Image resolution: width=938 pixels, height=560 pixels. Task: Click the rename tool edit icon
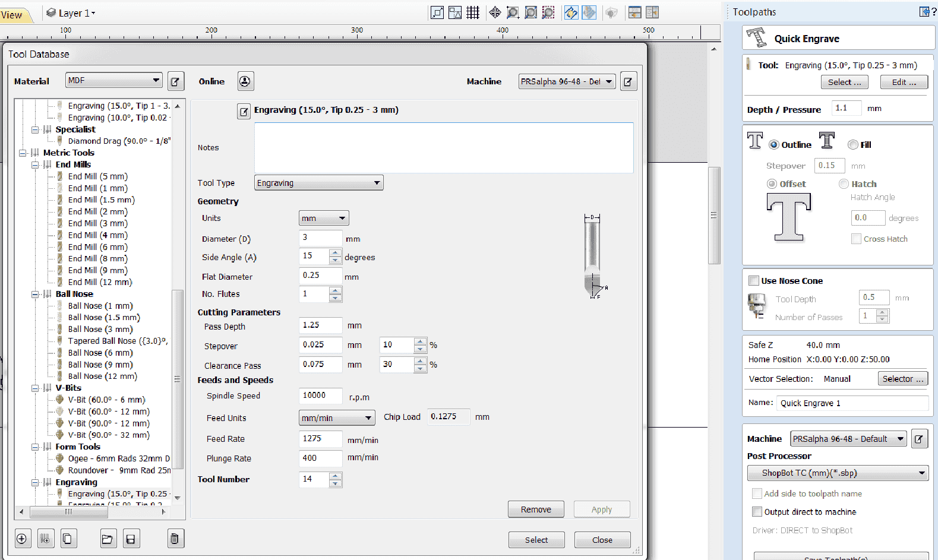(x=244, y=111)
